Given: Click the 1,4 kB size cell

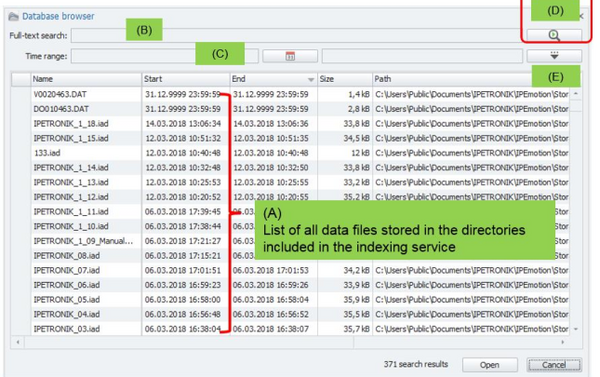Looking at the screenshot, I should coord(359,94).
